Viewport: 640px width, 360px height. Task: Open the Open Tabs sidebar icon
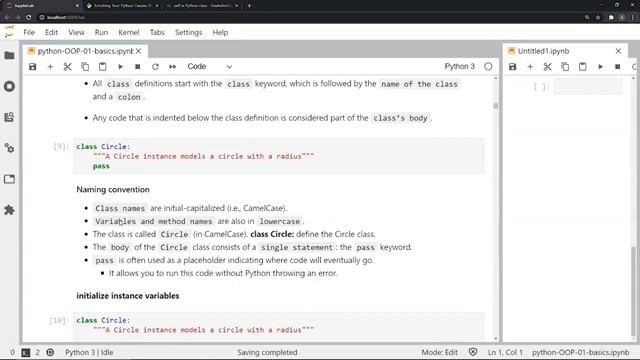coord(9,179)
